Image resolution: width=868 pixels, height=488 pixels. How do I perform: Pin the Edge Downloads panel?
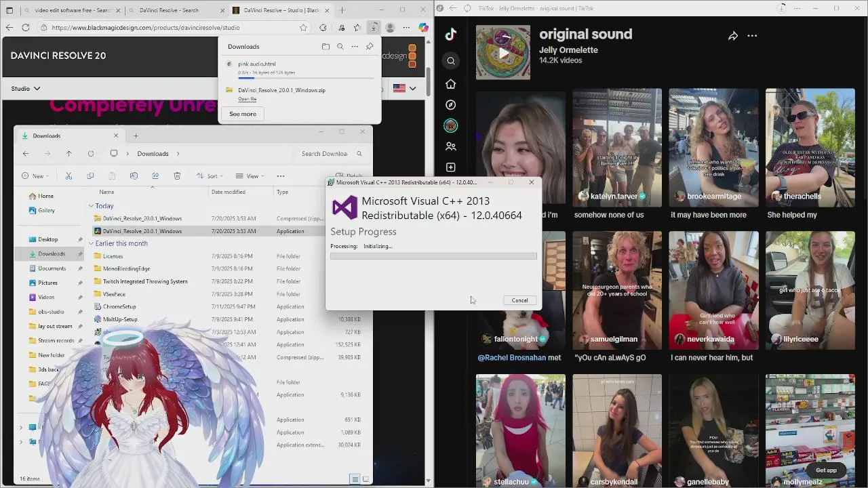(x=370, y=47)
